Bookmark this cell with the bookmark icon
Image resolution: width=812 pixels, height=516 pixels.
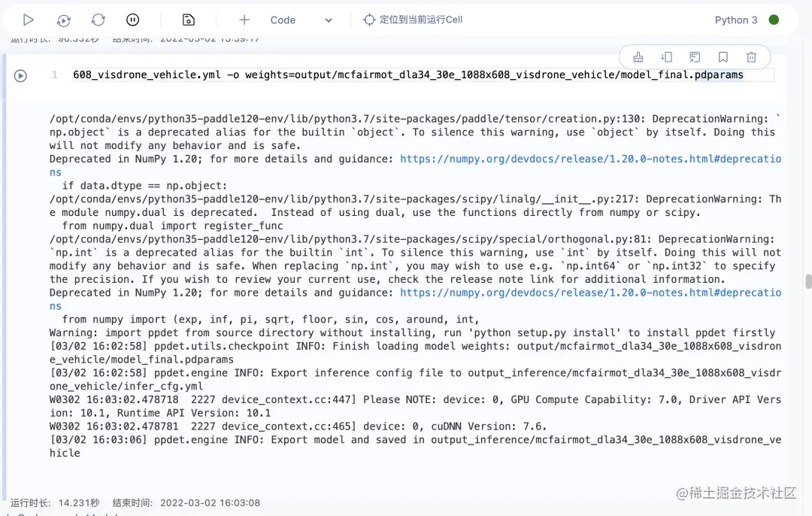point(723,57)
